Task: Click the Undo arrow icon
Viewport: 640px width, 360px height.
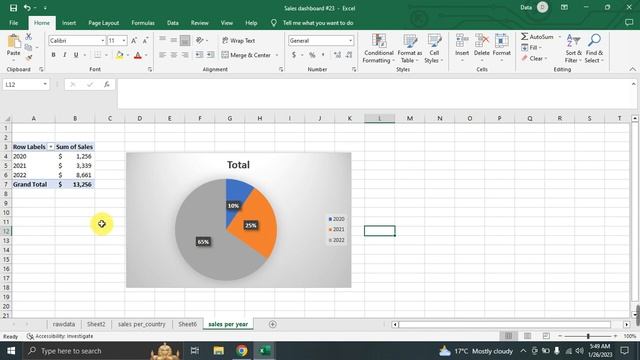Action: pos(27,8)
